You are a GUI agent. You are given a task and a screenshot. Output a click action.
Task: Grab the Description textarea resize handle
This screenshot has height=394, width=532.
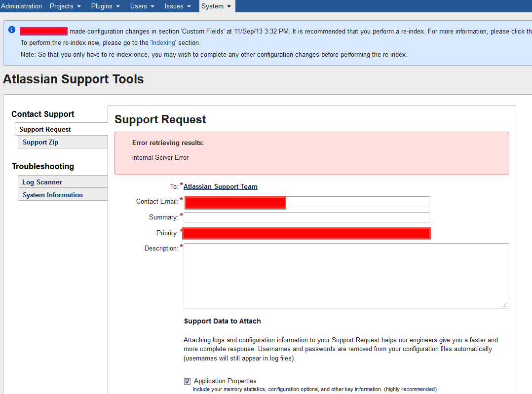[505, 305]
